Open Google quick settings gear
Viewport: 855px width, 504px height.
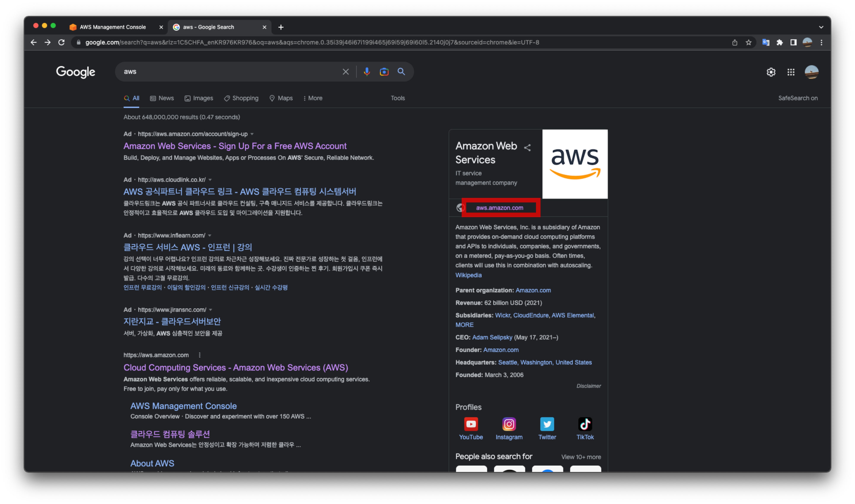tap(771, 72)
